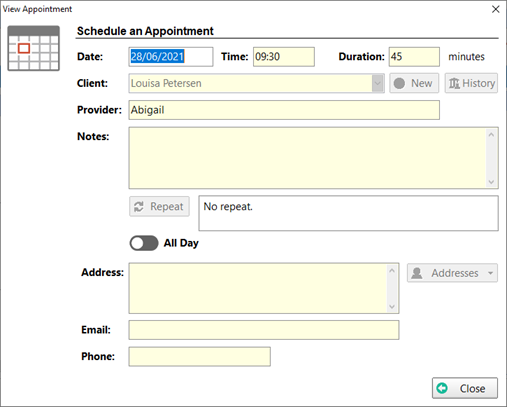
Task: Open the Client dropdown arrow
Action: 377,83
